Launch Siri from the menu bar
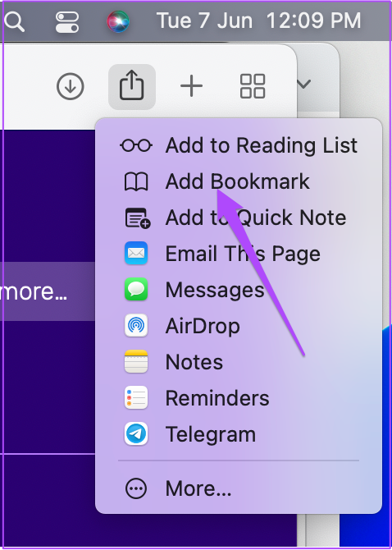 [118, 21]
